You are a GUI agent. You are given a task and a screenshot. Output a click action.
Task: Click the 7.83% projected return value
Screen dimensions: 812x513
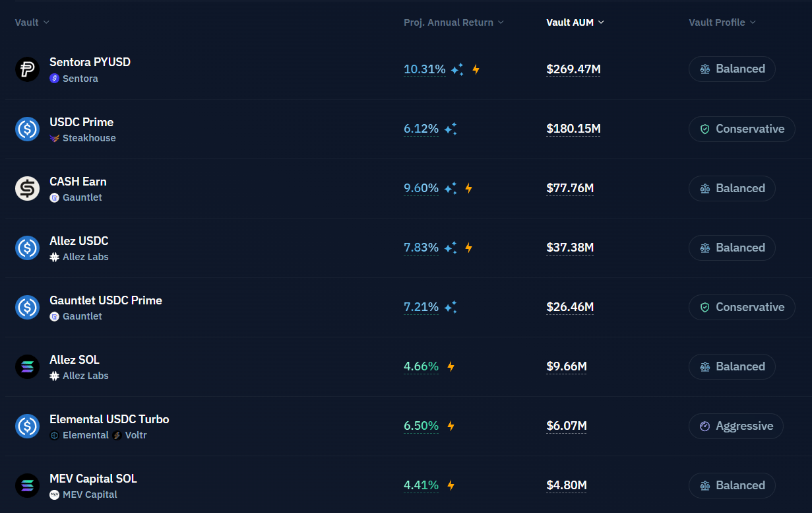coord(421,248)
